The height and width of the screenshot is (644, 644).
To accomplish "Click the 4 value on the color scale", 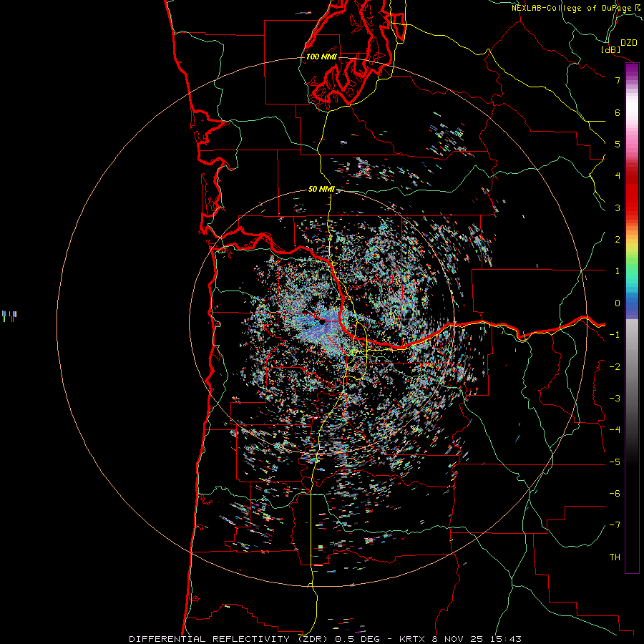I will [618, 176].
